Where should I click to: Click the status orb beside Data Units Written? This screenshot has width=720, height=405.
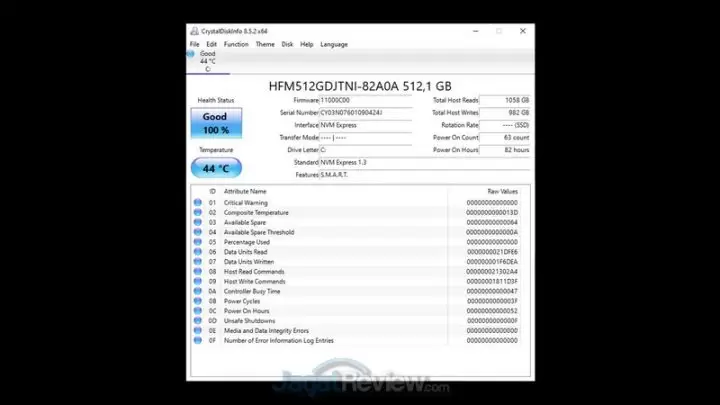(x=198, y=262)
